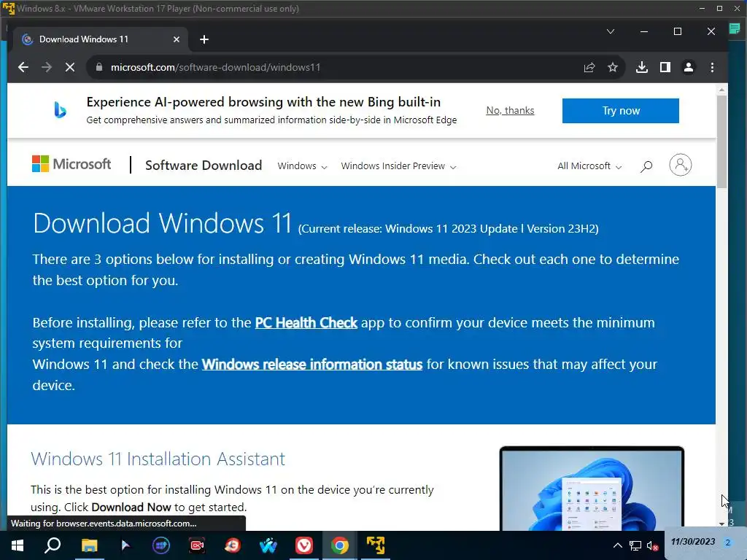Click the scrollbar down arrow
The width and height of the screenshot is (747, 560).
[721, 524]
